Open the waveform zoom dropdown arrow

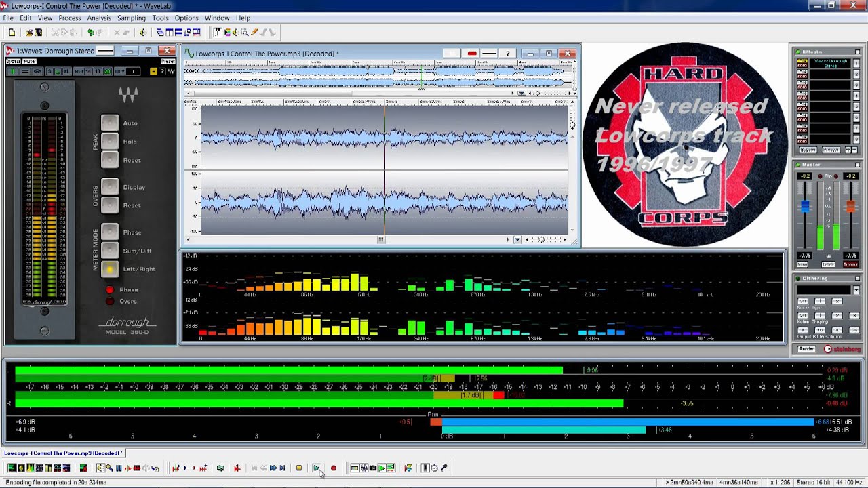[517, 239]
